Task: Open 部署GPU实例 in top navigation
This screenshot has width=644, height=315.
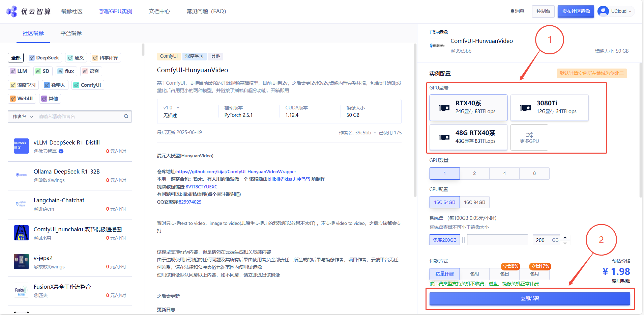Action: pyautogui.click(x=116, y=11)
